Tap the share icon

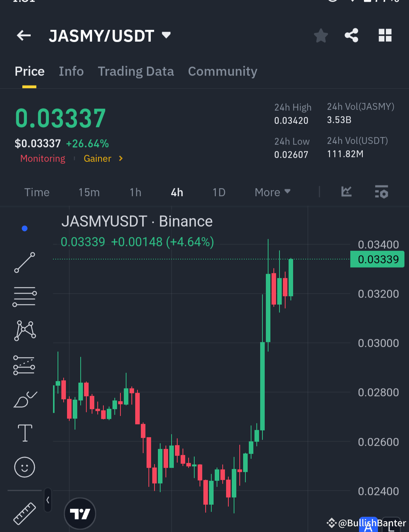point(351,35)
